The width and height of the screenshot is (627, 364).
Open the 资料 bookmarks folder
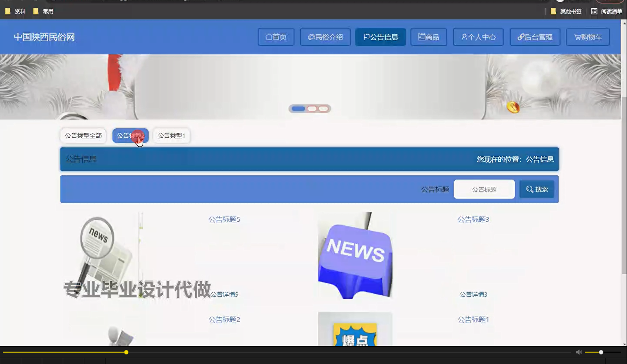pos(15,11)
